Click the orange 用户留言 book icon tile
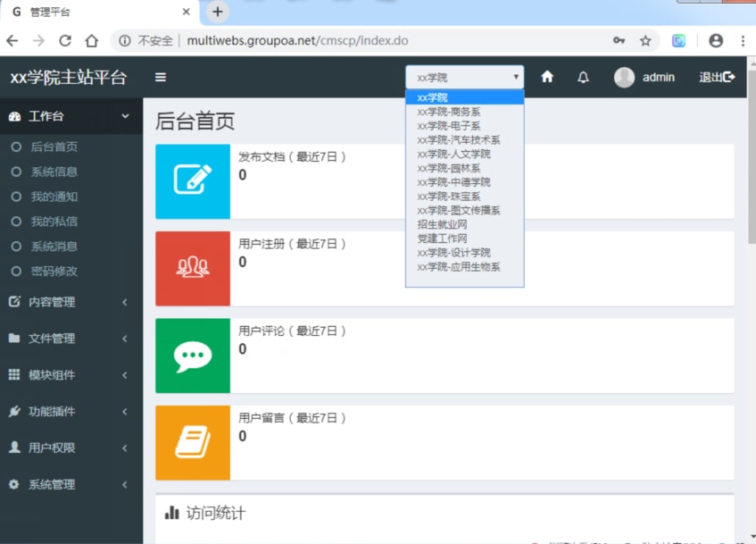This screenshot has height=544, width=756. 193,442
